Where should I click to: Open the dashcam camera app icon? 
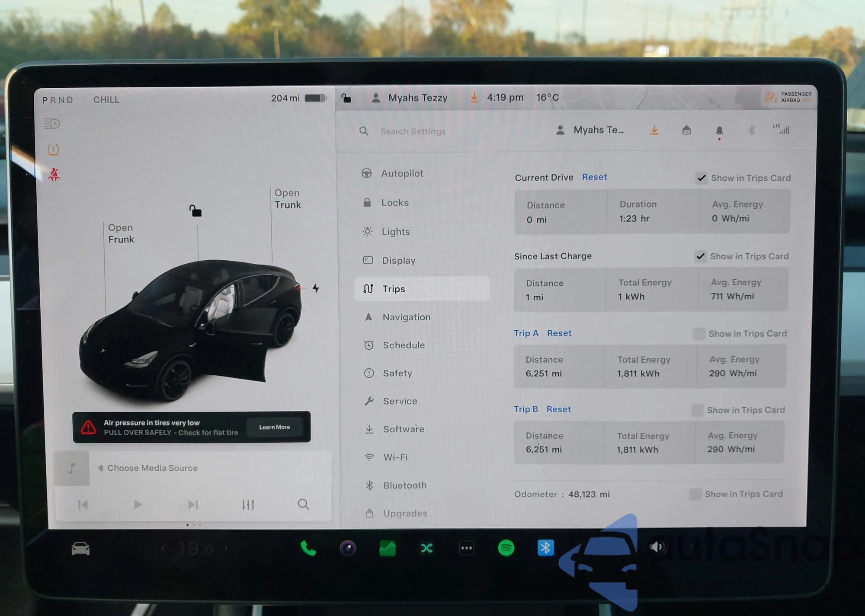coord(348,549)
